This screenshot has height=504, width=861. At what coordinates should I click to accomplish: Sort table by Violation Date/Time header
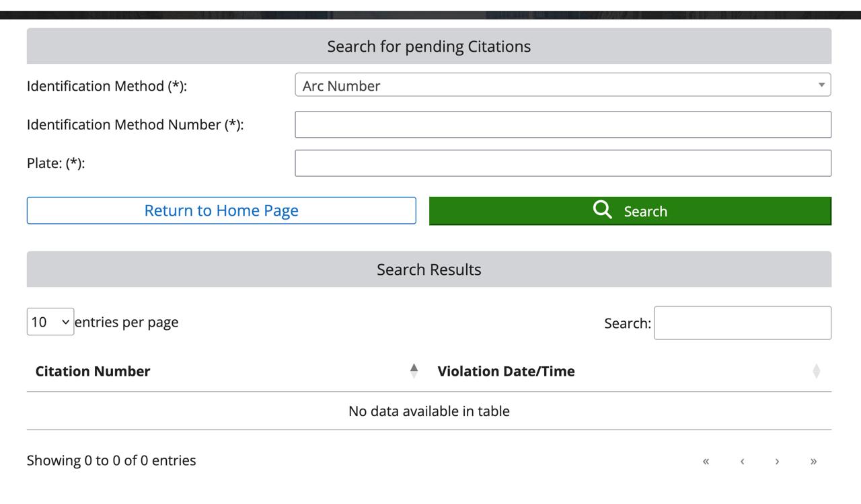coord(506,372)
